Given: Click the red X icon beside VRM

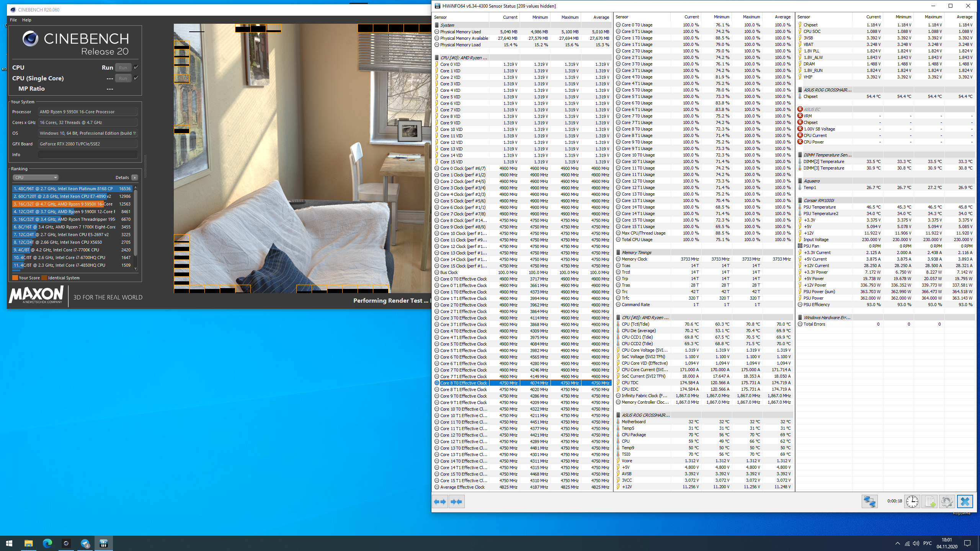Looking at the screenshot, I should (x=800, y=116).
